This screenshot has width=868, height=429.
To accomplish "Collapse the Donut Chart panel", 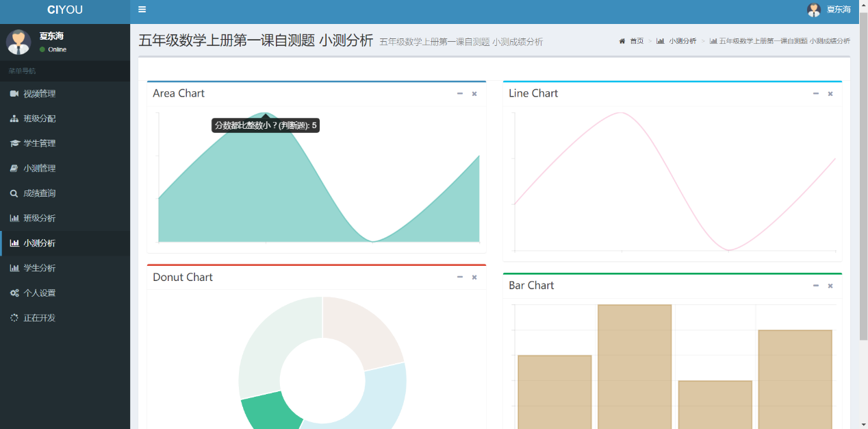I will point(460,277).
